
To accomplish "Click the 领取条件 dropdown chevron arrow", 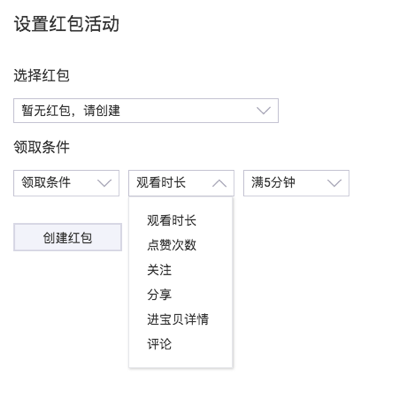I will (104, 183).
